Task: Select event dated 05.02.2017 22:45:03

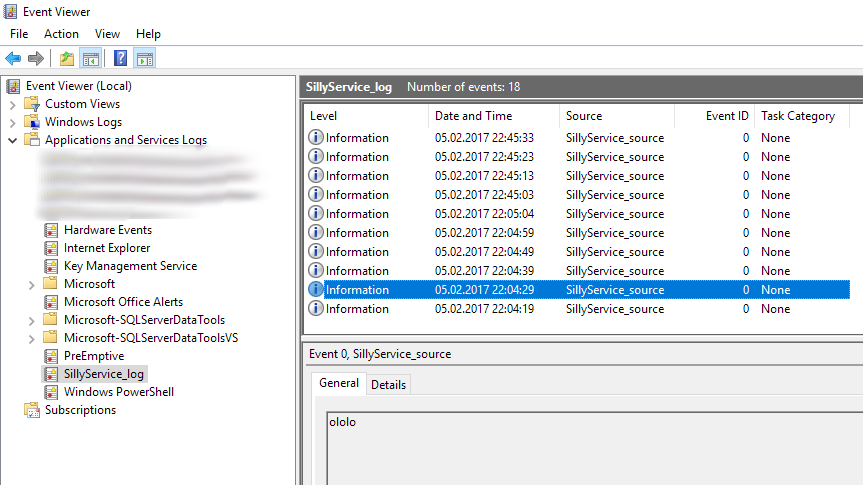Action: 578,195
